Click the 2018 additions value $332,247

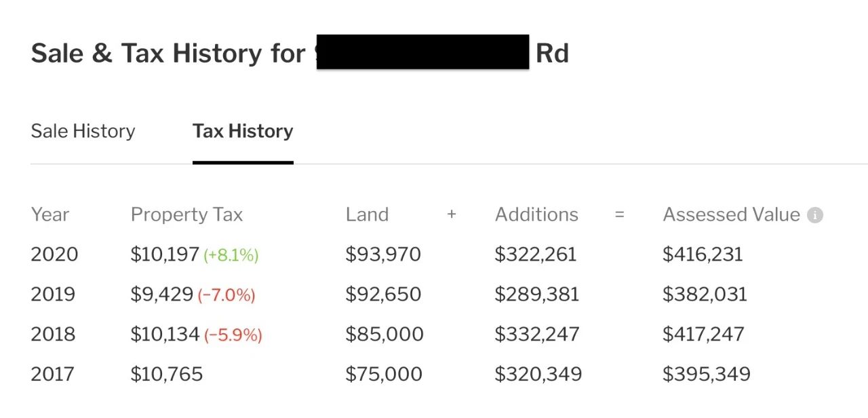pos(537,334)
